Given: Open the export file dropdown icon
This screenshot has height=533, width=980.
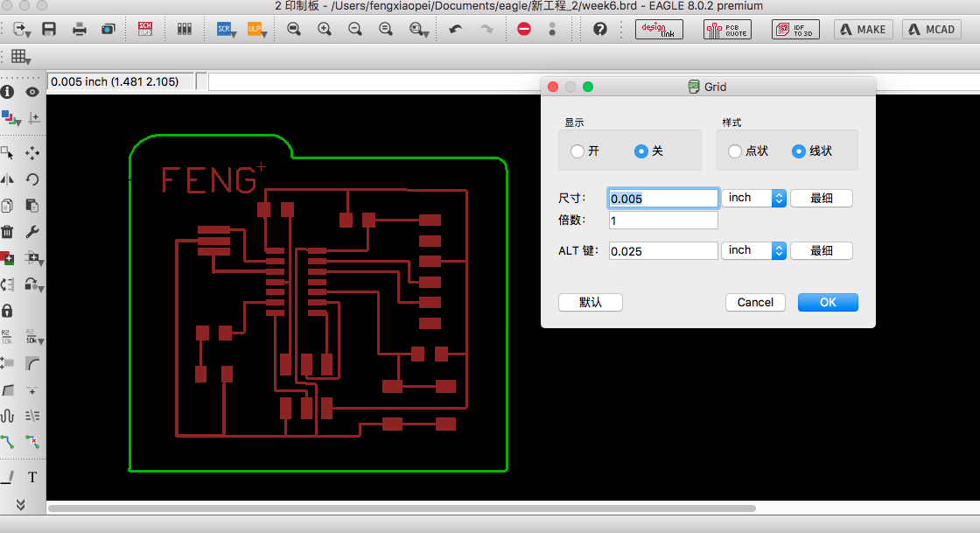Looking at the screenshot, I should coord(21,29).
